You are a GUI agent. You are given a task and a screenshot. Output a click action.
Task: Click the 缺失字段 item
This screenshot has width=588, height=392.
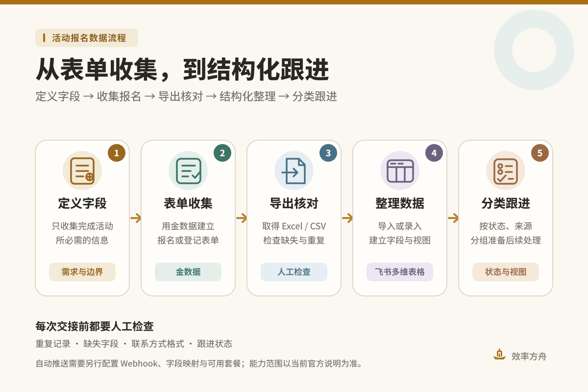(101, 344)
